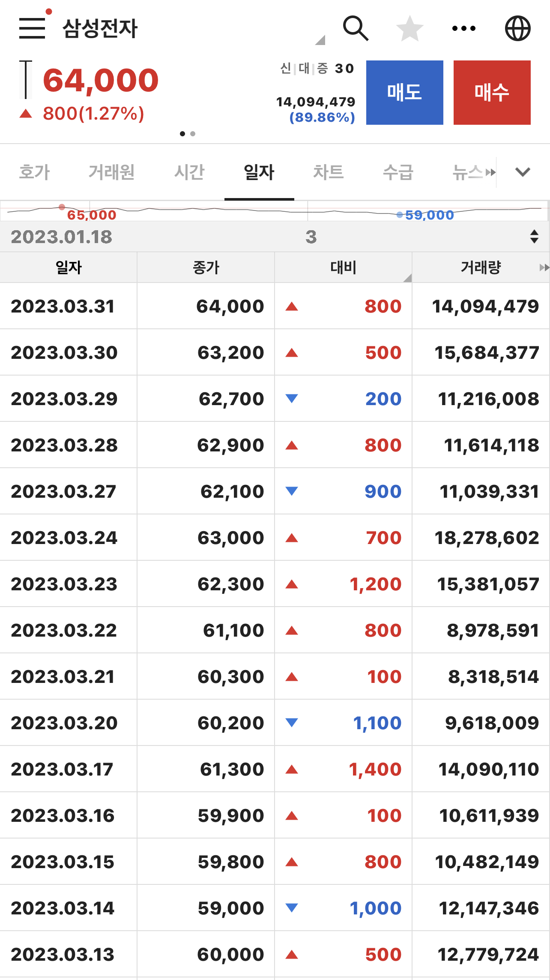Click the blue 200 change on 03.29
The height and width of the screenshot is (980, 550).
(383, 399)
